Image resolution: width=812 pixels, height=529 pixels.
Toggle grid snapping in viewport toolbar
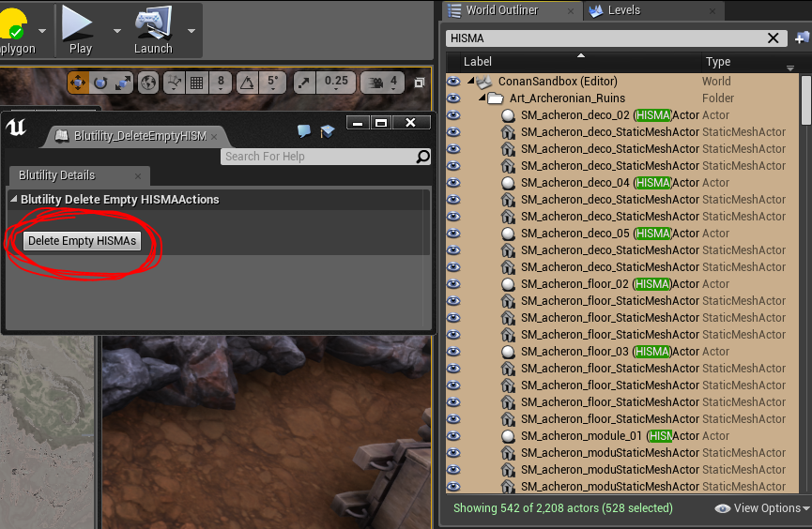coord(197,83)
